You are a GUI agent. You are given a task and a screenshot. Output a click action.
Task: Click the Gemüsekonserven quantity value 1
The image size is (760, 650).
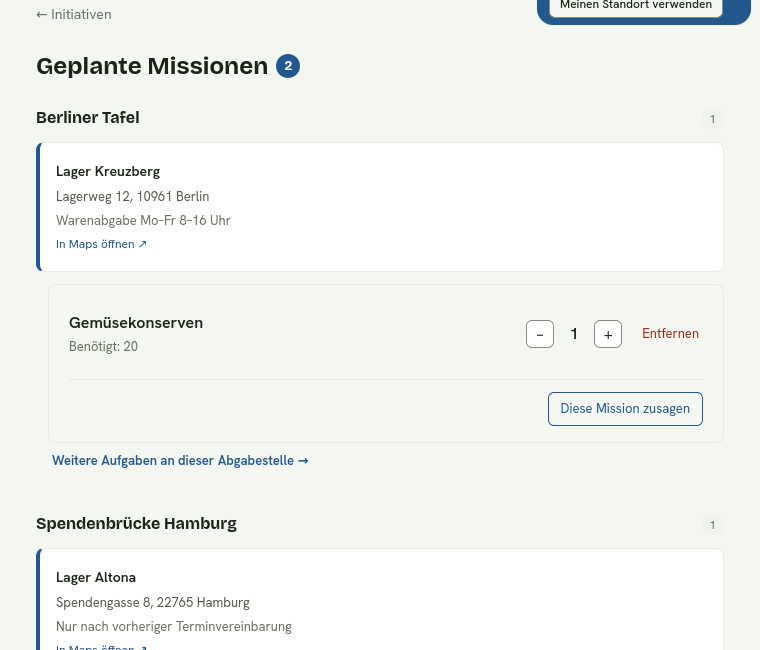coord(574,334)
